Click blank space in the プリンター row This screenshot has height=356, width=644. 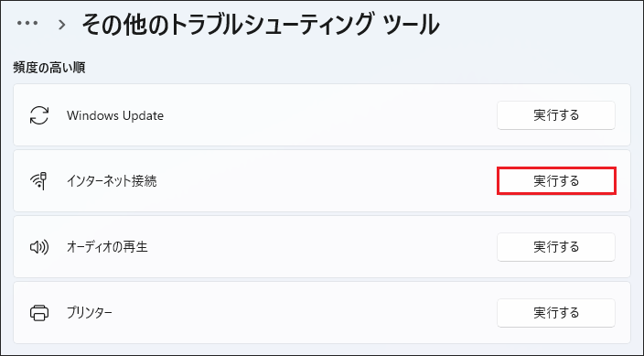click(328, 313)
